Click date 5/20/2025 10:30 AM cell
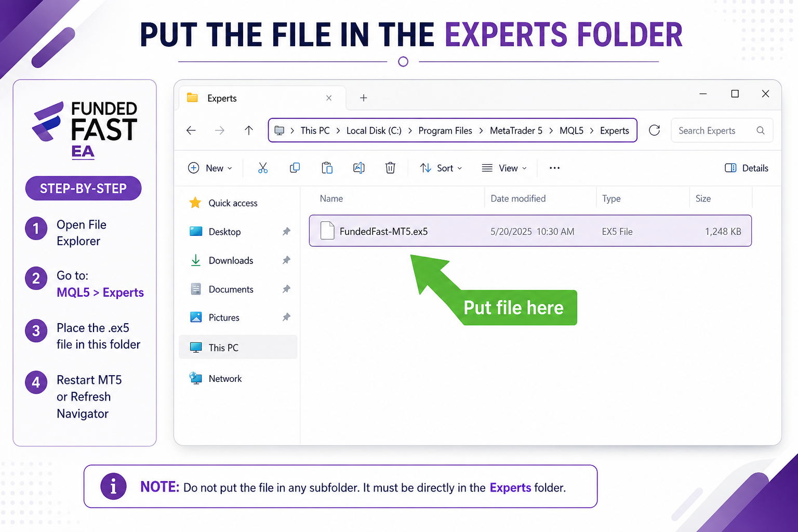This screenshot has width=798, height=532. 533,232
